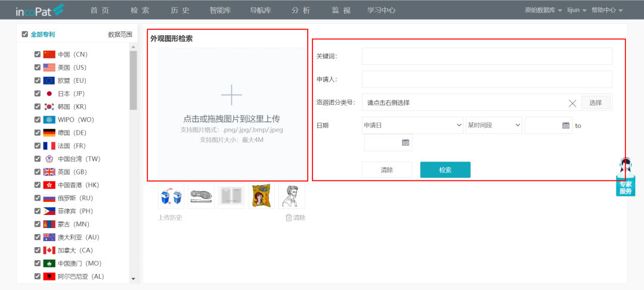Go to the 分析 menu item
644x290 pixels.
coord(301,11)
